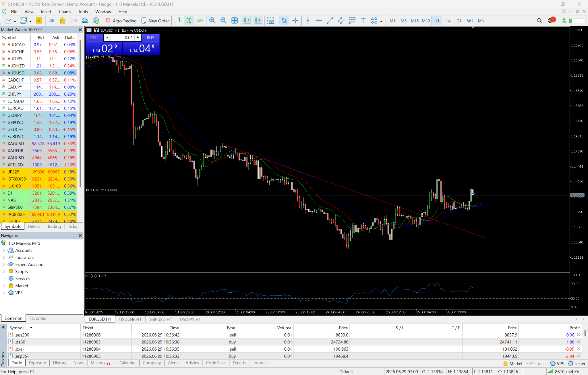Open the chart screenshot camera tool

click(270, 21)
